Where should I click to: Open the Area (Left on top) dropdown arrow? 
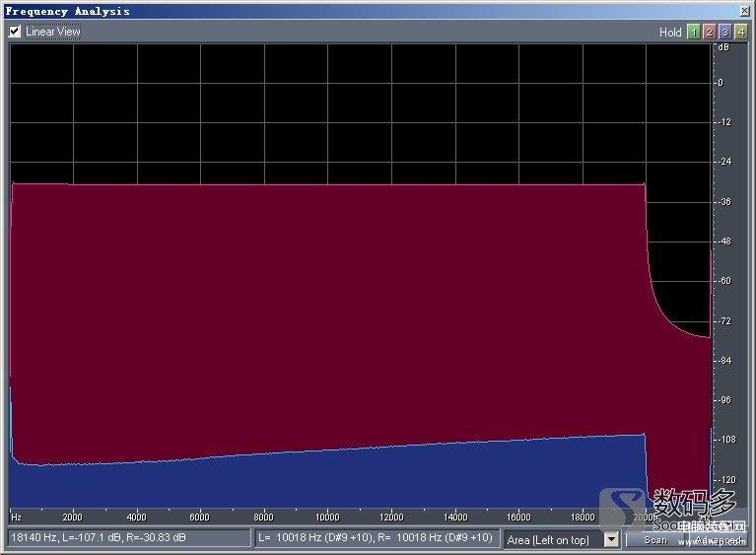pos(611,539)
